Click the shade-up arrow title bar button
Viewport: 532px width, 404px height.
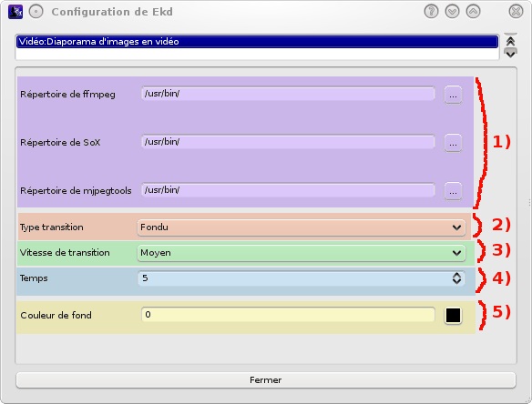click(473, 12)
